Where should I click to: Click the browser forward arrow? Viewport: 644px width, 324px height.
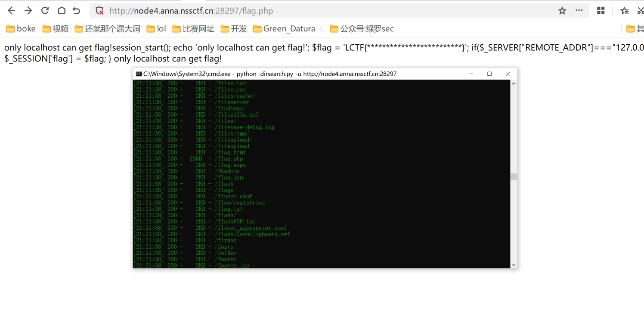28,11
